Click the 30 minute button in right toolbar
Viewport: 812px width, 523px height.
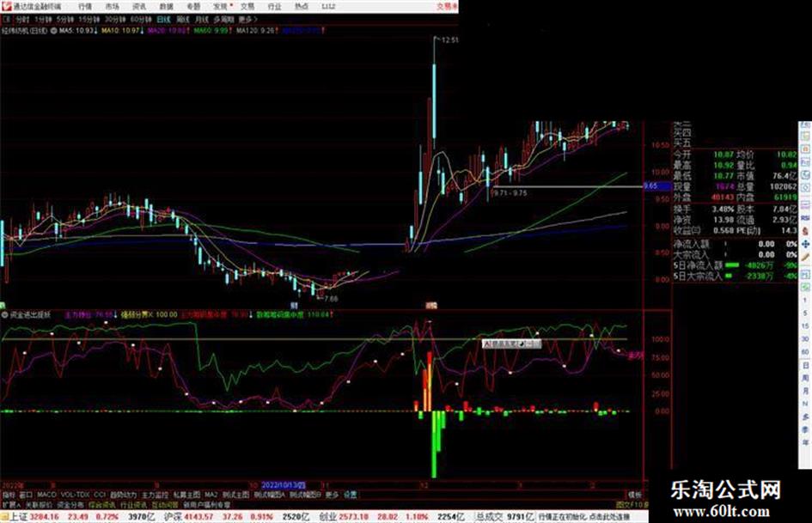click(x=805, y=338)
